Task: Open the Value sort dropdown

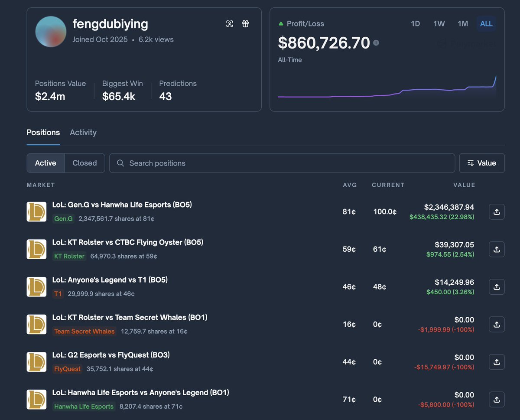Action: point(482,163)
